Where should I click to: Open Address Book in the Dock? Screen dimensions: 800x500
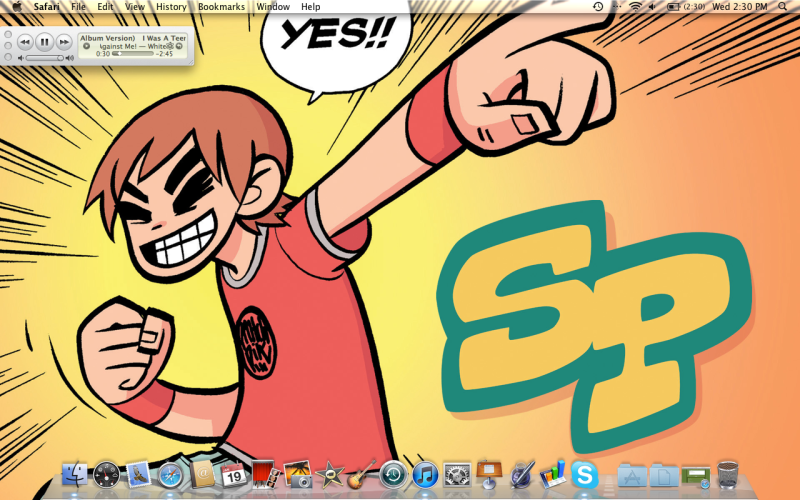[203, 474]
